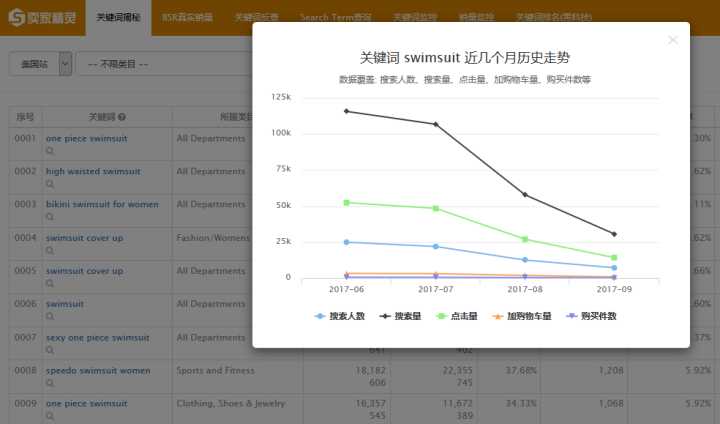This screenshot has height=424, width=720.
Task: Click search icon under speedo swimsuit women
Action: tap(50, 383)
